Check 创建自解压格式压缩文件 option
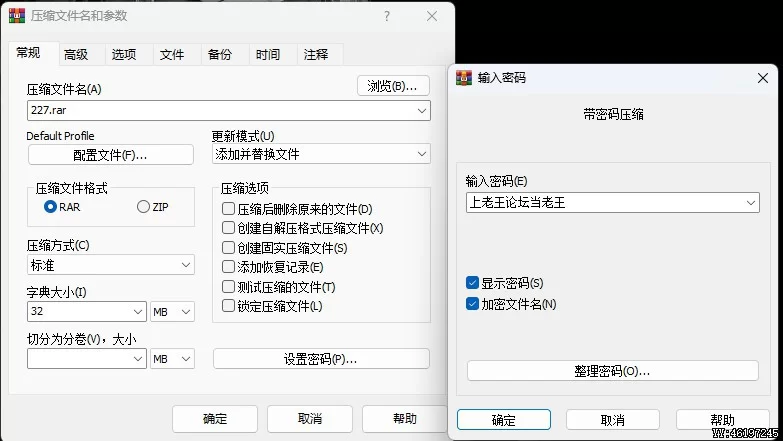The image size is (783, 441). 228,228
